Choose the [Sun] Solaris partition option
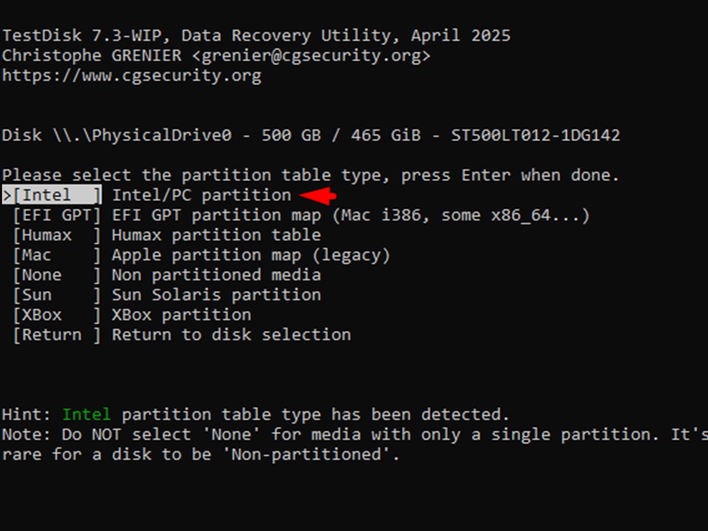Screen dimensions: 708x531 click(57, 295)
